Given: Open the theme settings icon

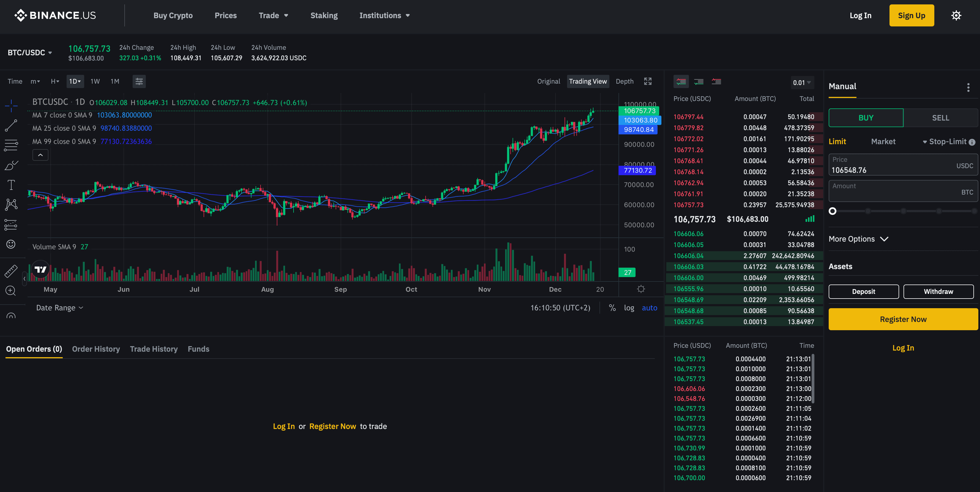Looking at the screenshot, I should pos(956,16).
